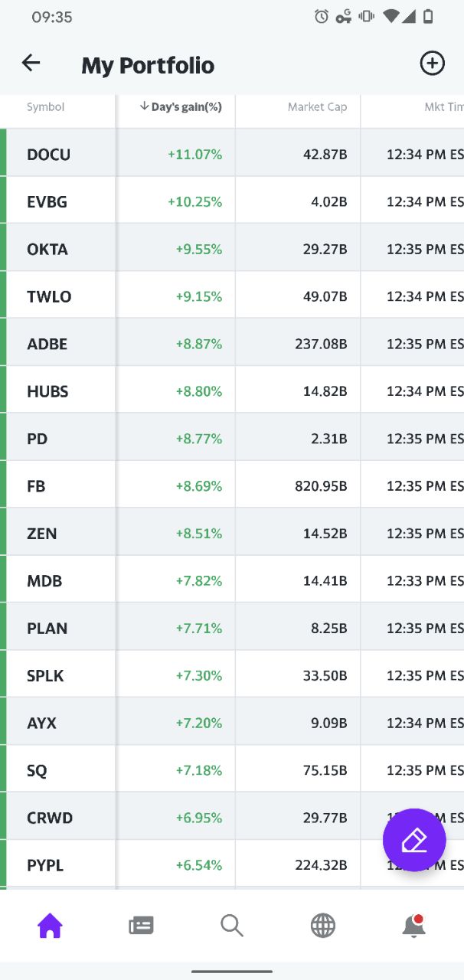Select the FB symbol

pyautogui.click(x=36, y=486)
